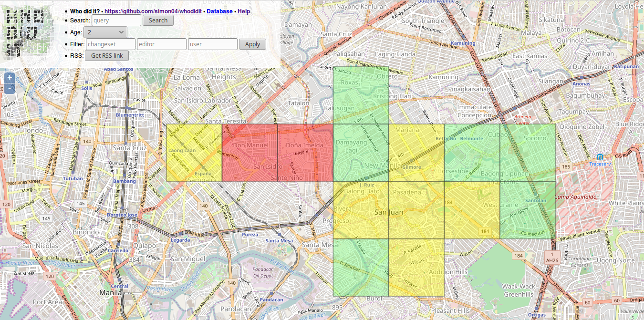Click the Kamuning station label
644x320 pixels.
[463, 43]
